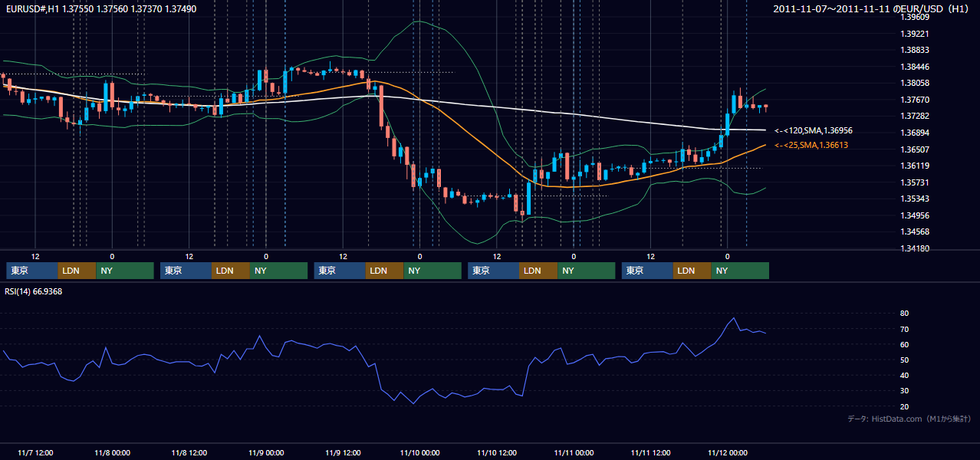Click the 11/9 12:00 time axis label

coord(344,453)
